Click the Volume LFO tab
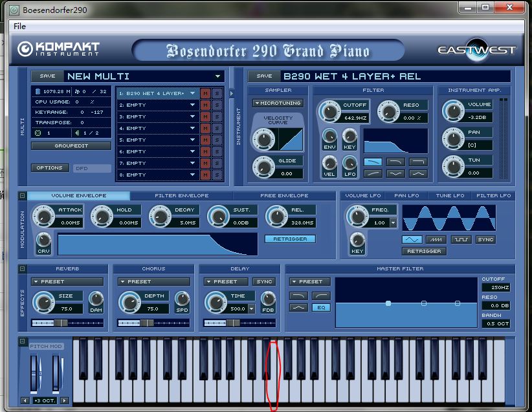532x412 pixels. point(362,196)
